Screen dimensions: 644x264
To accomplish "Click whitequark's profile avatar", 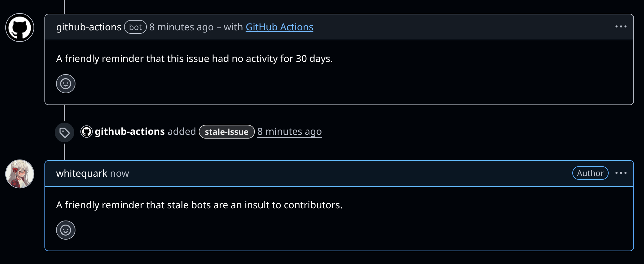I will pyautogui.click(x=20, y=174).
